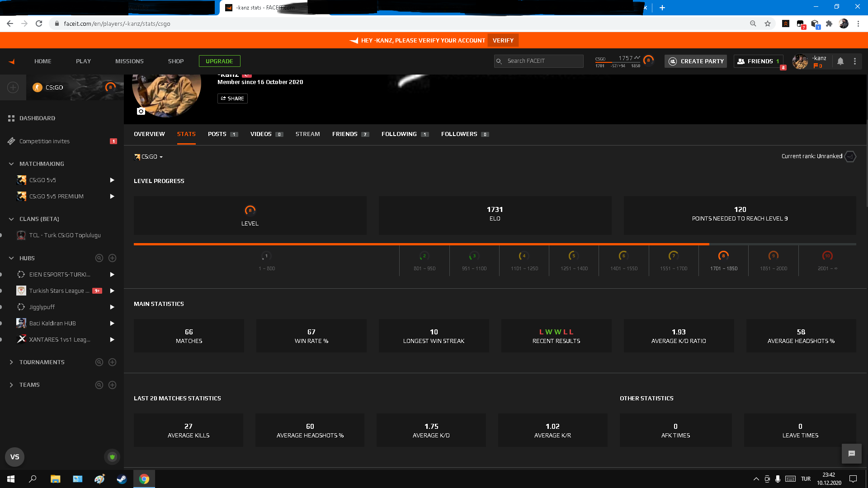
Task: Expand the TEAMS section
Action: (x=11, y=385)
